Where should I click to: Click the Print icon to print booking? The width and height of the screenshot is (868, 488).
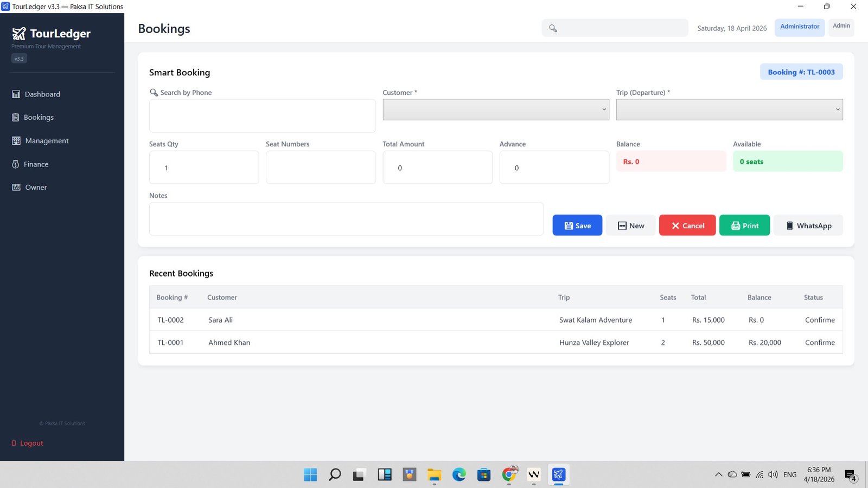coord(736,225)
